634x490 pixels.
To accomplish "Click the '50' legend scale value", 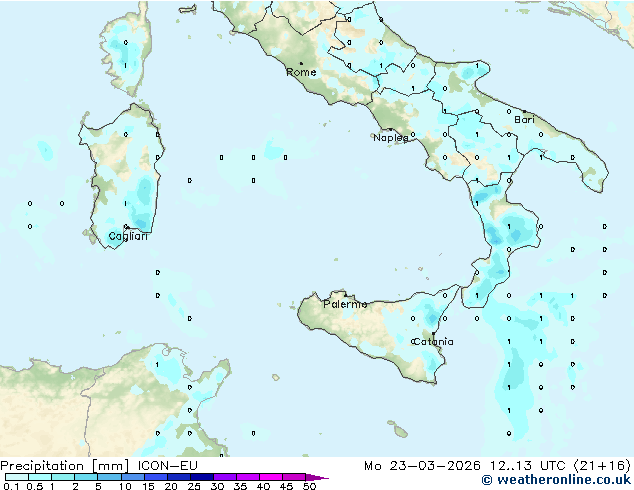I will [x=309, y=486].
